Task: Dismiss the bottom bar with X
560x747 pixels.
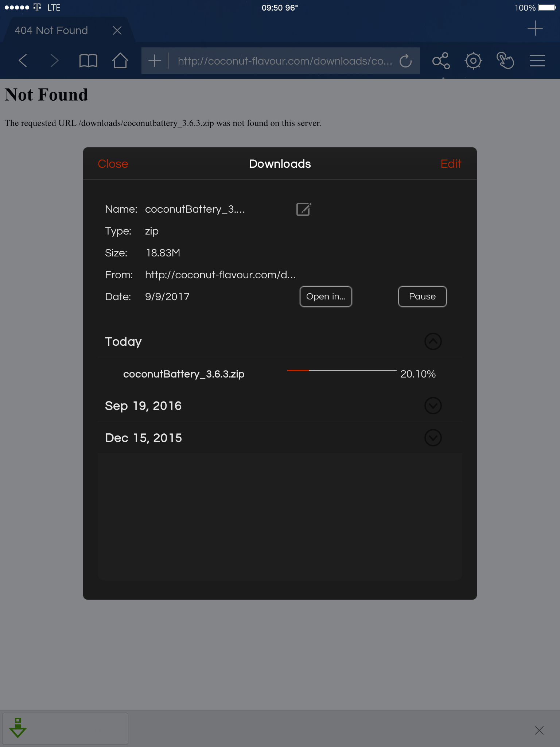Action: click(539, 730)
